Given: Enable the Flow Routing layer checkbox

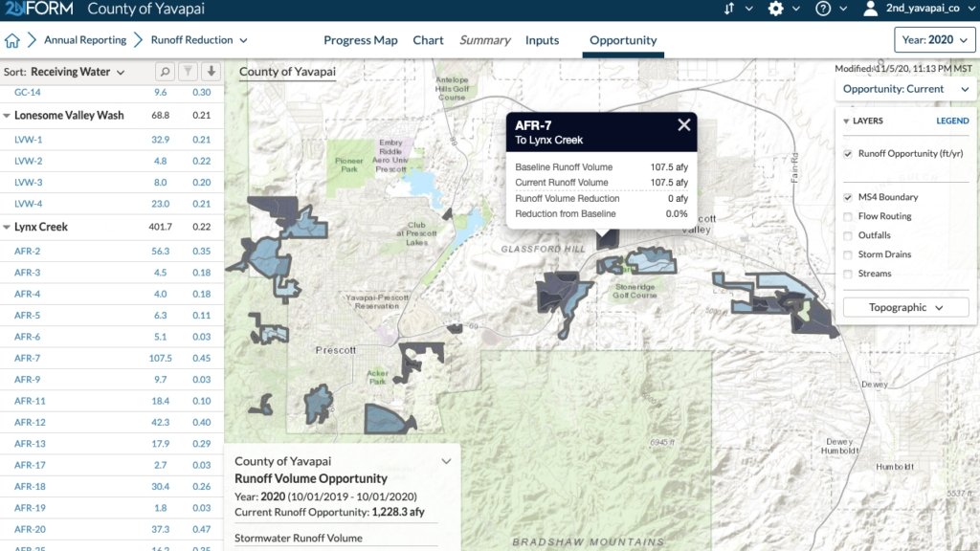Looking at the screenshot, I should pos(848,216).
